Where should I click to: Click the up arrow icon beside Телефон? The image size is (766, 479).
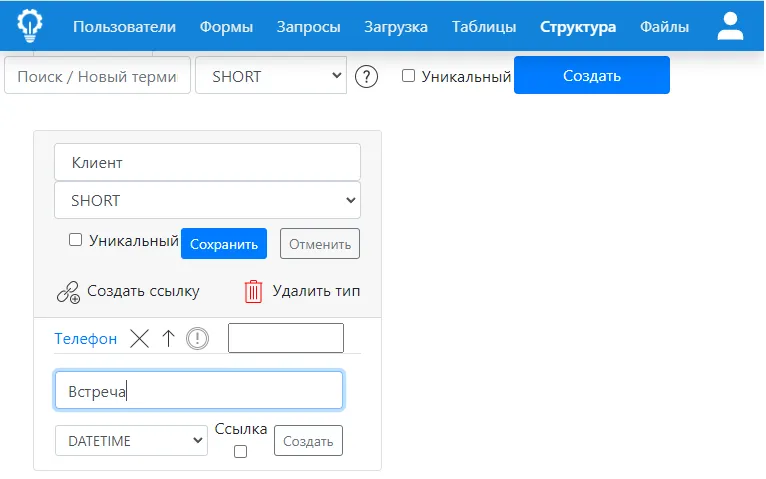tap(168, 338)
